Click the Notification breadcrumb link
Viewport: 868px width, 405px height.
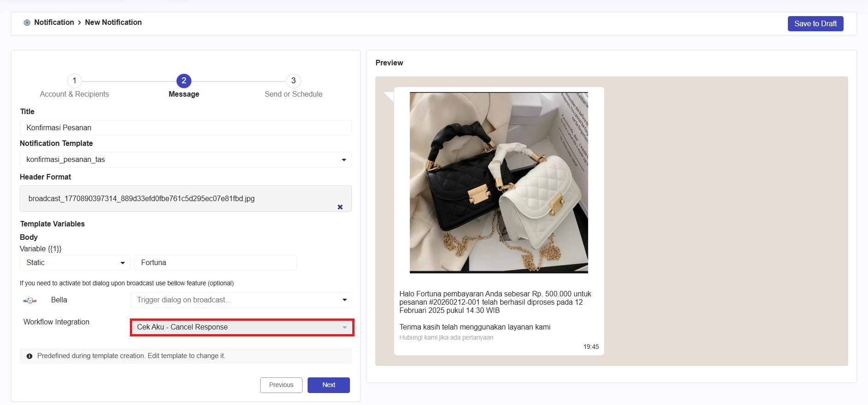(x=54, y=23)
